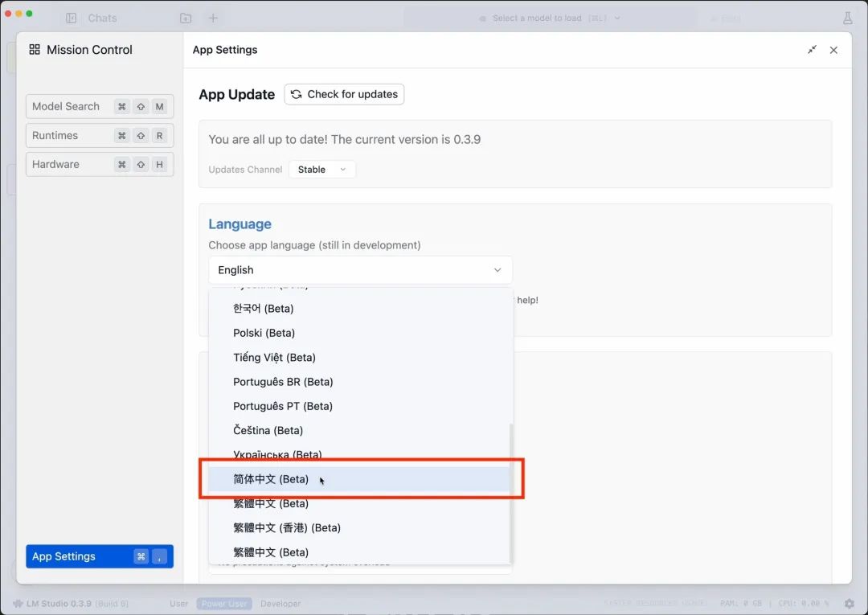Click the collapse arrows icon in App Settings header
868x615 pixels.
812,50
